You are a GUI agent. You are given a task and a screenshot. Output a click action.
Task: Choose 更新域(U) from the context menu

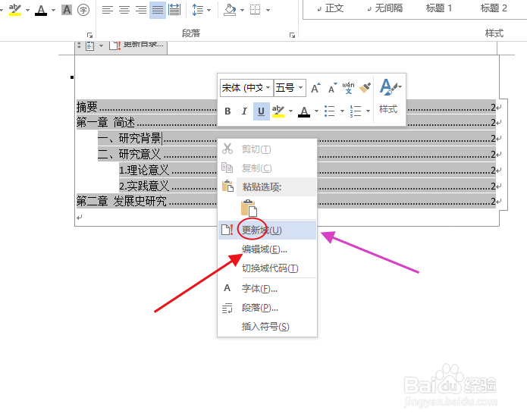coord(267,230)
